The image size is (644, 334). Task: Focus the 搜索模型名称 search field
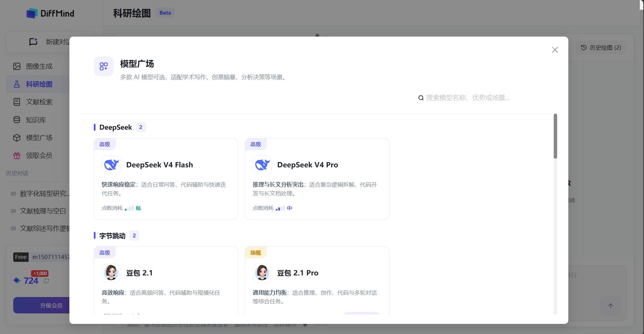467,98
